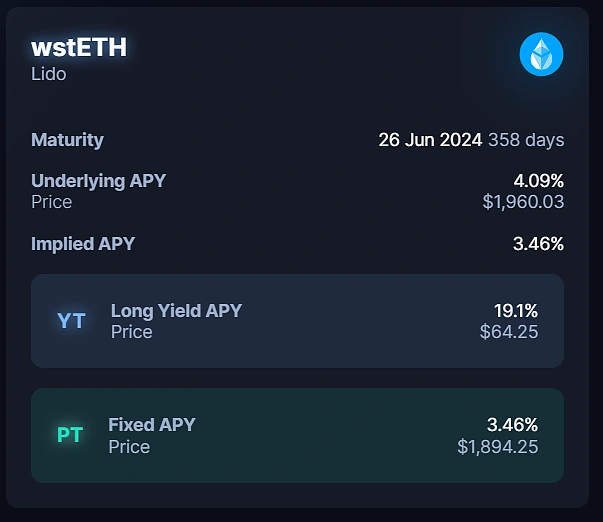The width and height of the screenshot is (603, 522).
Task: Click the 3.46% Implied APY value
Action: click(x=538, y=244)
